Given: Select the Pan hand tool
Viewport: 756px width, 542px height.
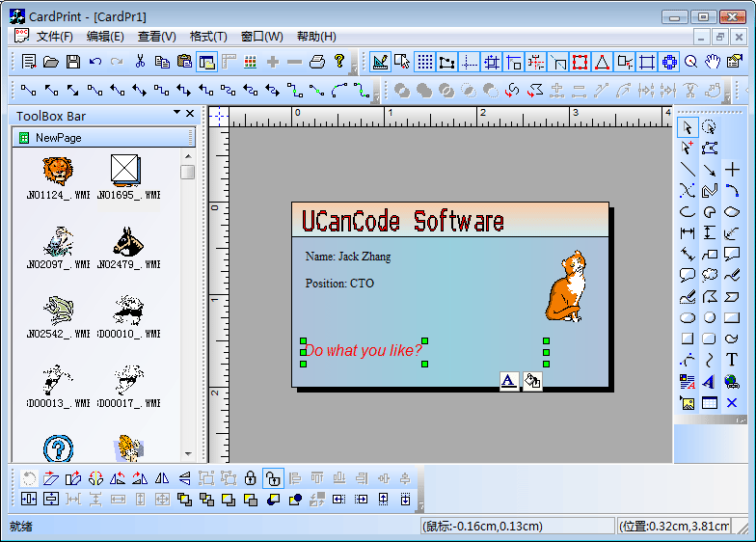Looking at the screenshot, I should coord(713,62).
